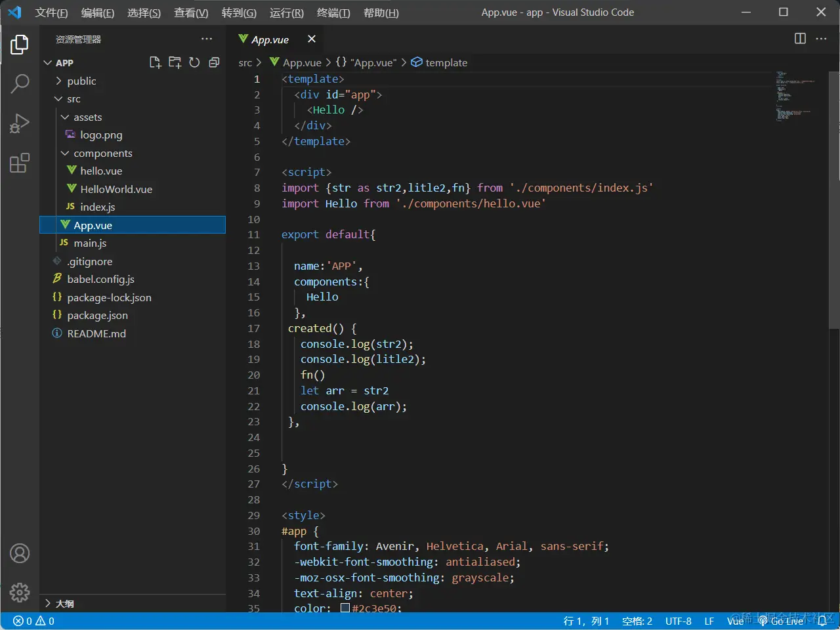Open the 终端(T) menu
Image resolution: width=840 pixels, height=630 pixels.
tap(333, 12)
